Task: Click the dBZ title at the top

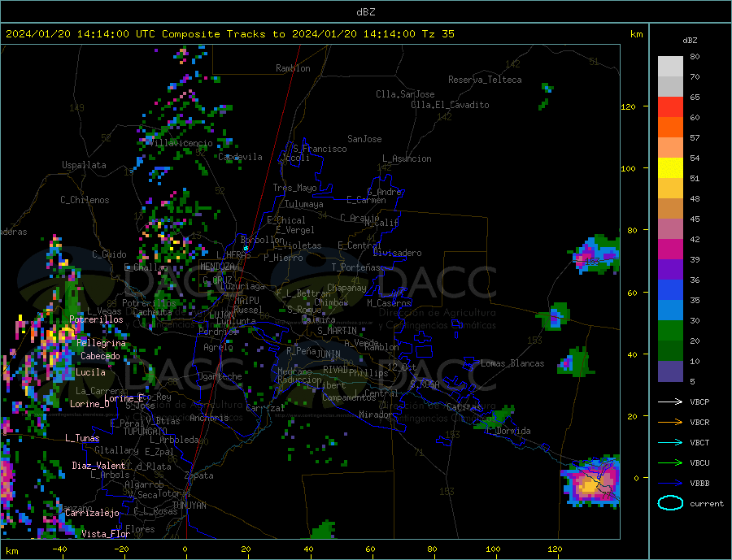Action: (365, 12)
